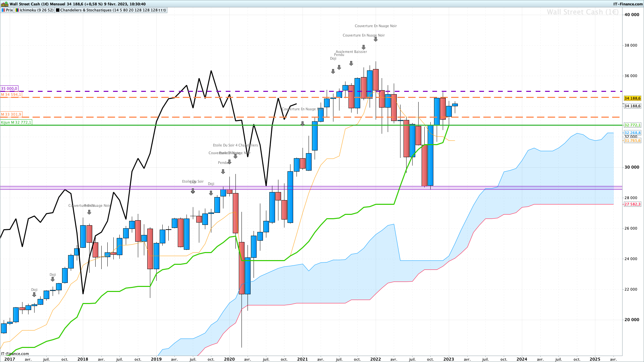Click the 2023 label on time axis
The width and height of the screenshot is (644, 362).
pos(449,359)
